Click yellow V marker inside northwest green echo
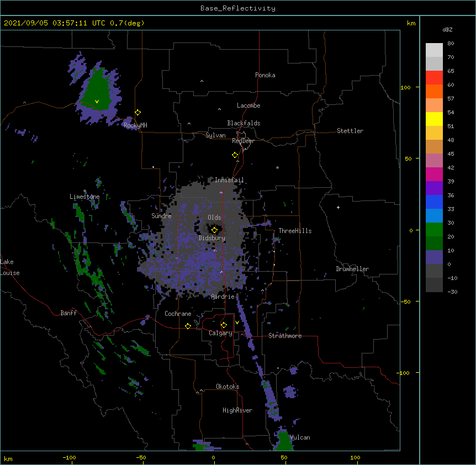 [x=97, y=102]
